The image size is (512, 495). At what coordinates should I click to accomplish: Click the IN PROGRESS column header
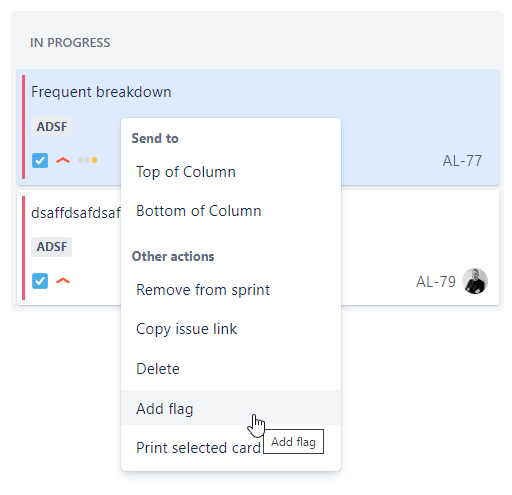point(70,43)
